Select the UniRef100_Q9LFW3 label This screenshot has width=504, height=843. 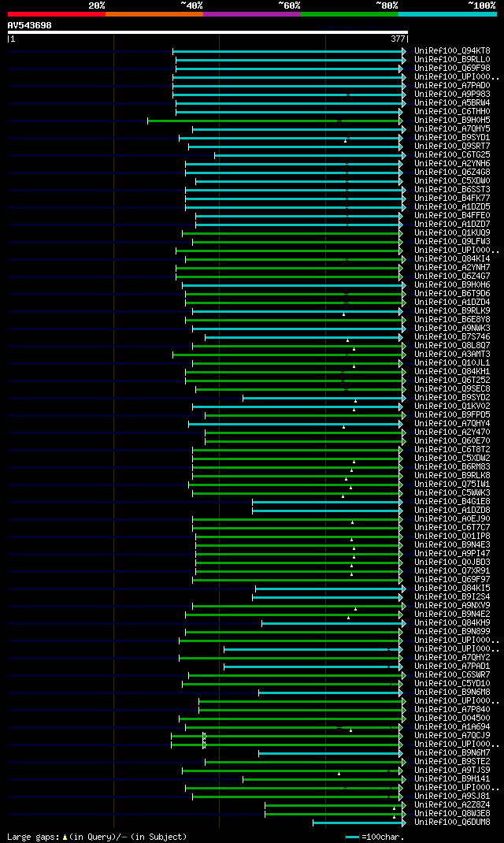pos(452,241)
